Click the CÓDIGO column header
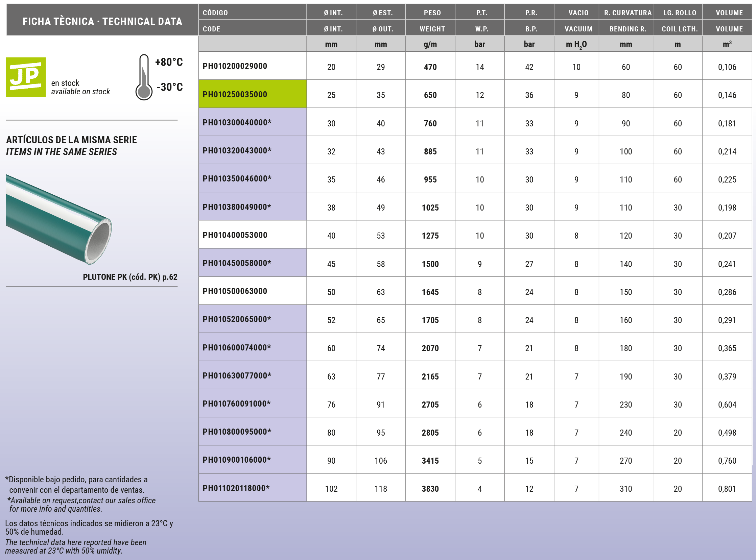This screenshot has width=756, height=560. point(215,13)
